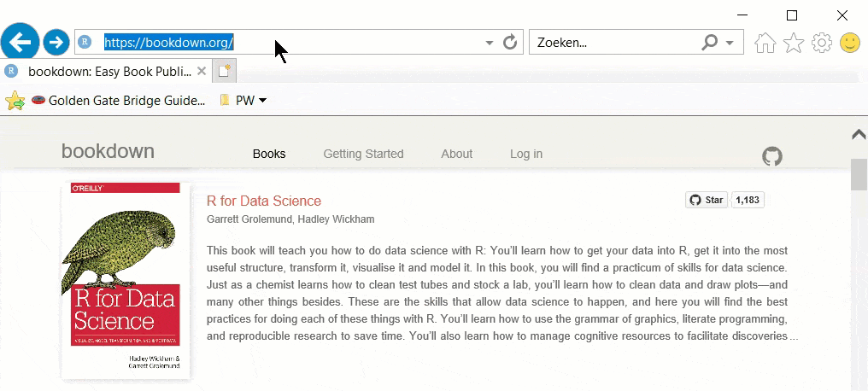Open the Getting Started nav item
868x391 pixels.
click(363, 154)
